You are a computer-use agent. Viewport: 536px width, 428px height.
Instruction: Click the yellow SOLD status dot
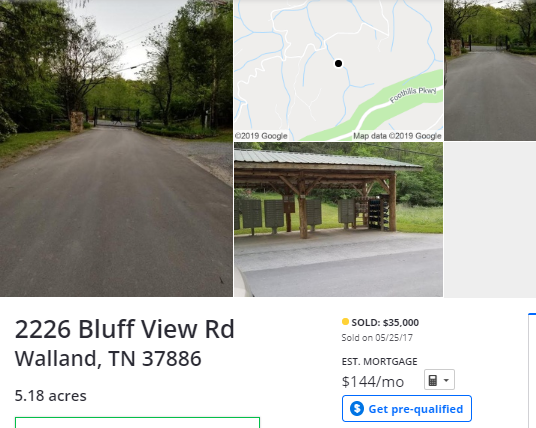pos(345,322)
